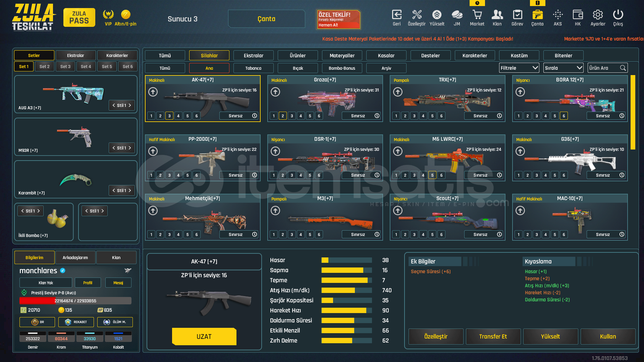Click the Transfer Et button

pos(493,337)
